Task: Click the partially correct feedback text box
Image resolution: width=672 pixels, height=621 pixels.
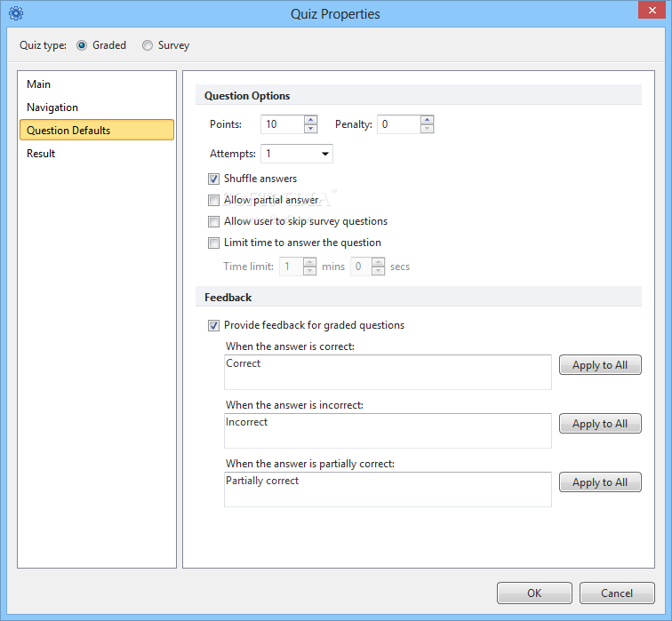Action: coord(388,490)
